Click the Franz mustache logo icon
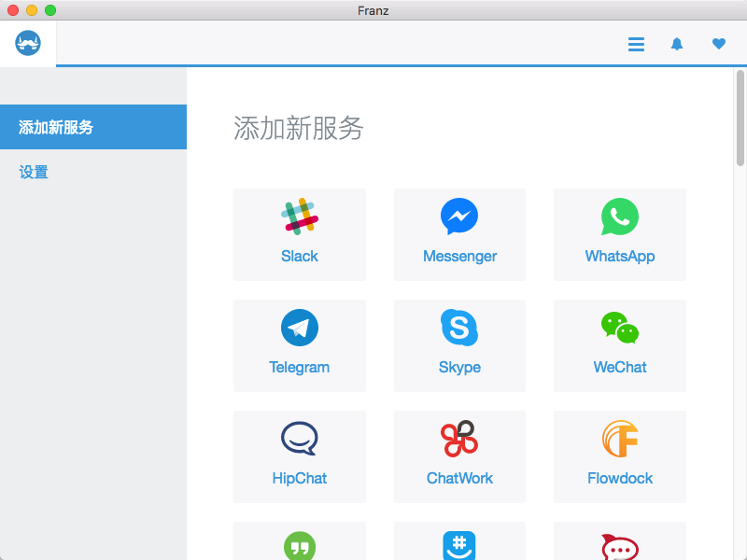Viewport: 747px width, 560px height. (28, 43)
